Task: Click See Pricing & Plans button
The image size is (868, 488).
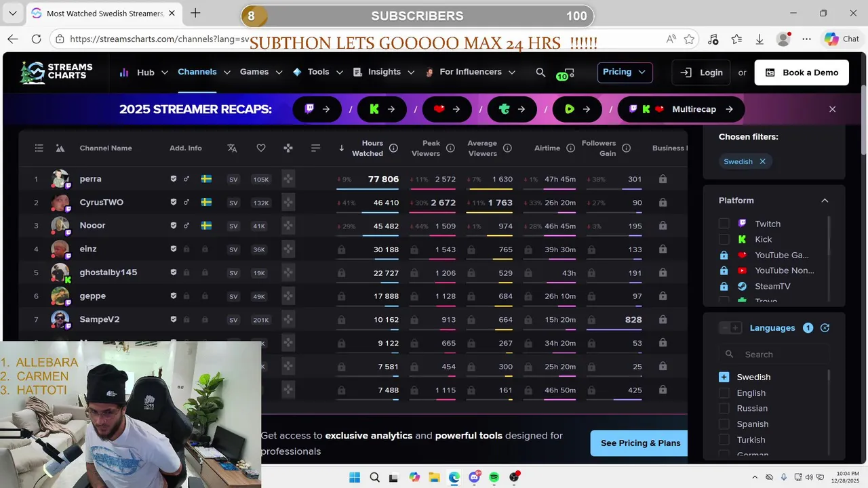Action: [640, 443]
